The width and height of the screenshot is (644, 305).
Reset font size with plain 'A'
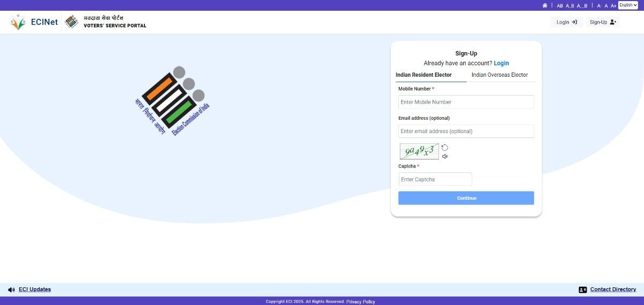606,5
